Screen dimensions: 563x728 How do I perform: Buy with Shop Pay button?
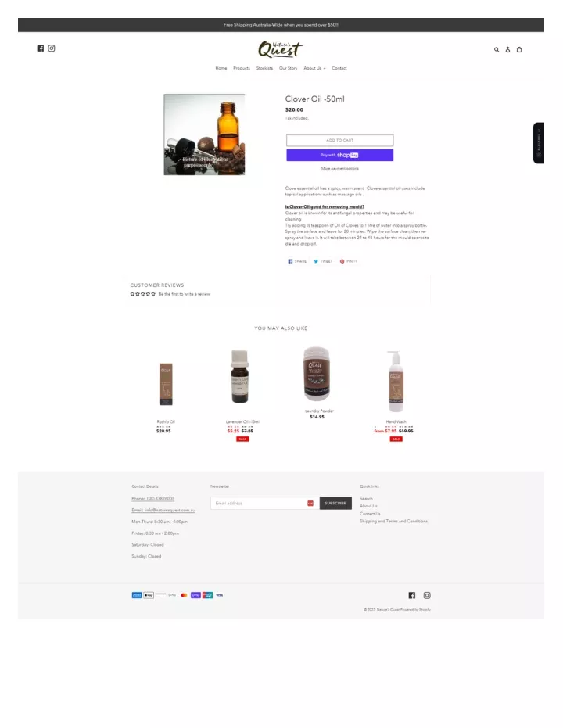tap(339, 155)
